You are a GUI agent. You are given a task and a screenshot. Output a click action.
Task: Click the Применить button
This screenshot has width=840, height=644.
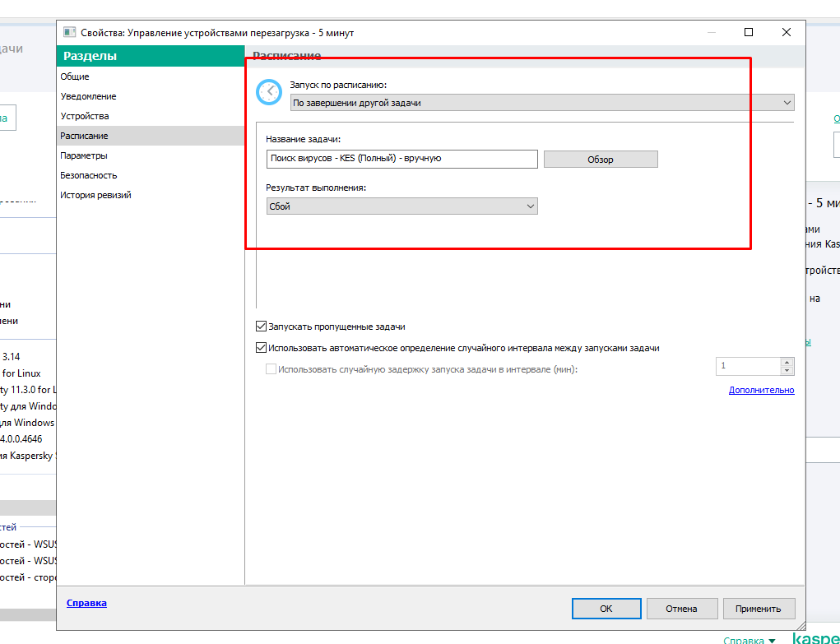click(758, 609)
